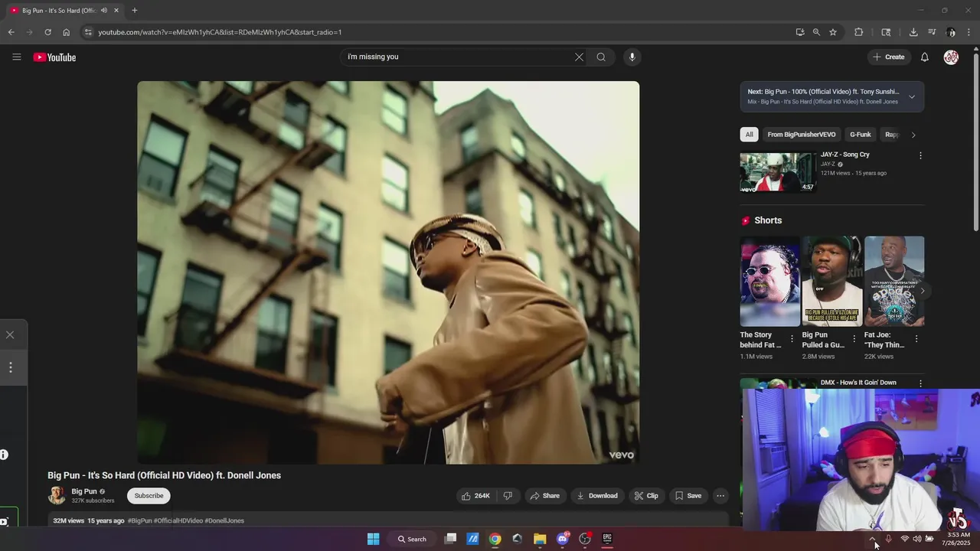Open the Fat Joe They Thin... Short
Image resolution: width=980 pixels, height=551 pixels.
click(893, 282)
